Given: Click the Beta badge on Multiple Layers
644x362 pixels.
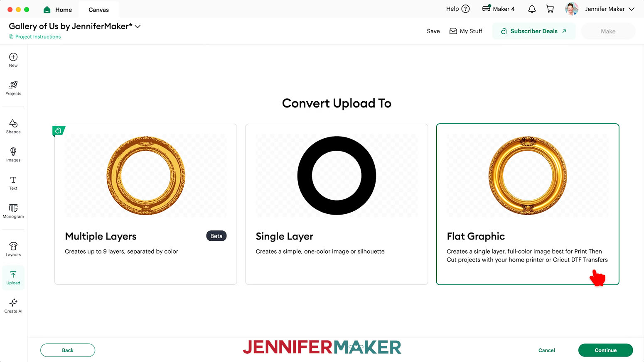Looking at the screenshot, I should click(216, 236).
